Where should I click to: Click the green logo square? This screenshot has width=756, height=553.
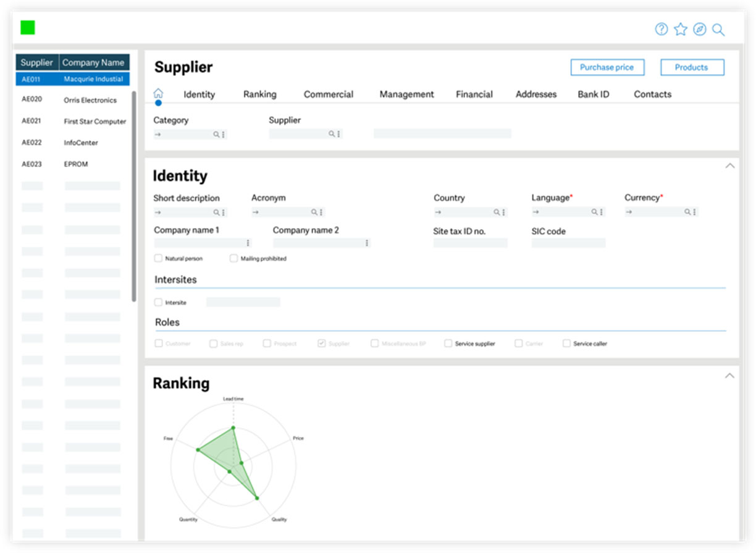27,27
